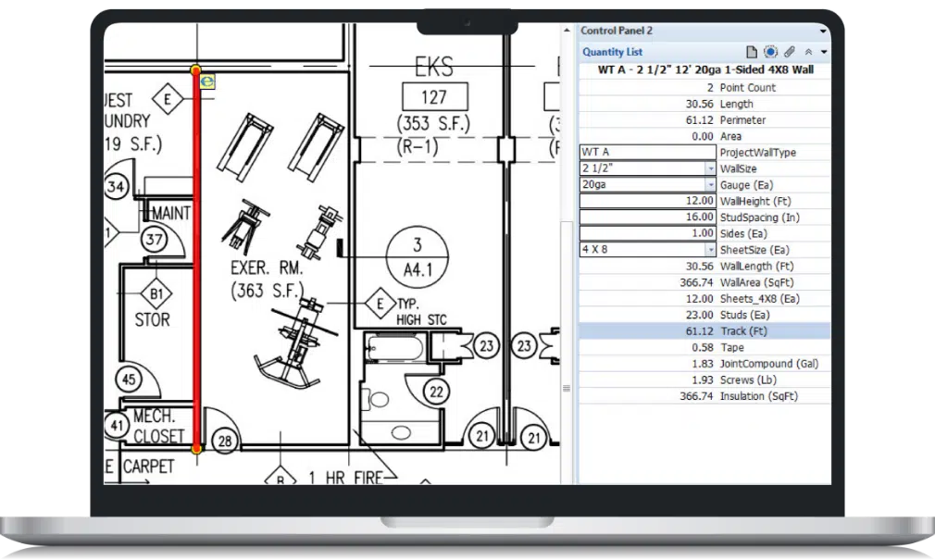The height and width of the screenshot is (560, 935).
Task: Click the new document icon in Quantity List
Action: (753, 52)
